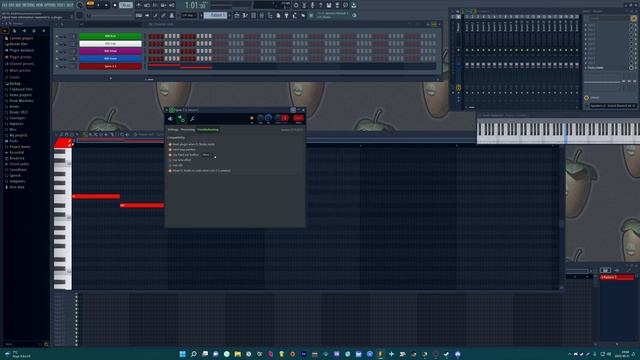The width and height of the screenshot is (640, 360).
Task: Toggle the Use fixed size buffers checkbox
Action: point(170,155)
